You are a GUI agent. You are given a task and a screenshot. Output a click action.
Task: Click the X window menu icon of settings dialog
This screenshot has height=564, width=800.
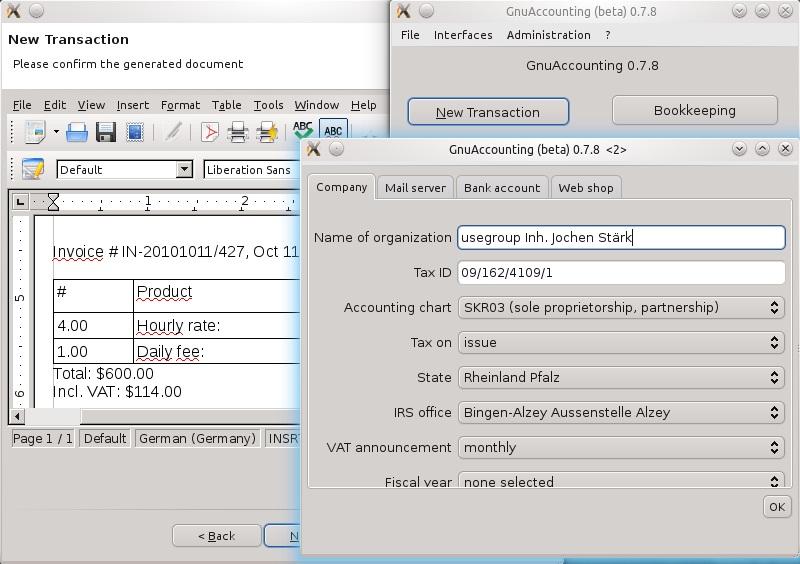tap(314, 149)
